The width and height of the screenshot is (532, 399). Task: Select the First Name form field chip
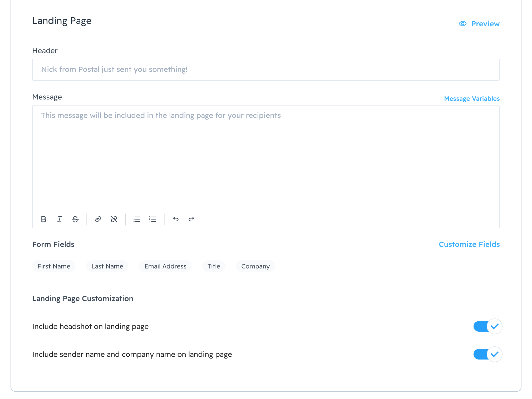54,266
